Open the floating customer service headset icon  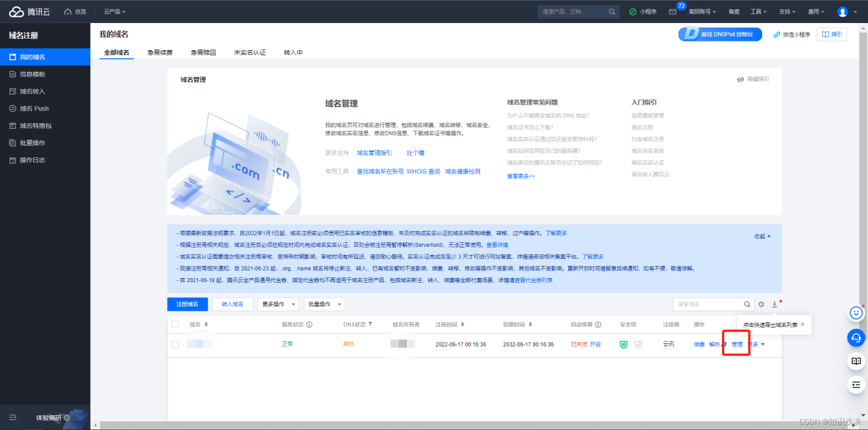click(x=856, y=338)
